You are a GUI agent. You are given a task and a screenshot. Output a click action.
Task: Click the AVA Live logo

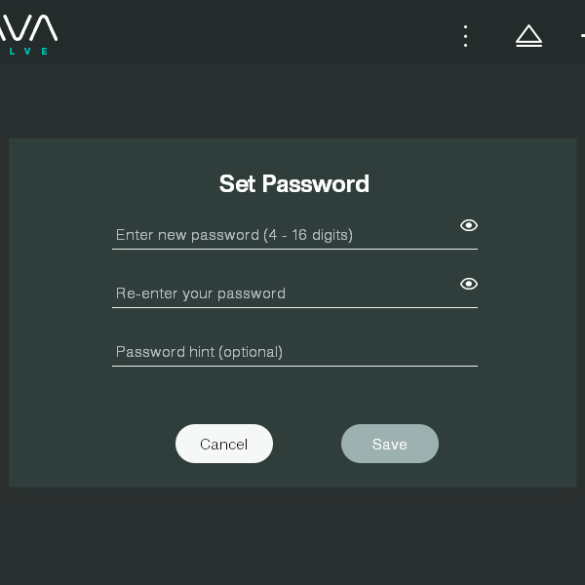click(x=27, y=35)
